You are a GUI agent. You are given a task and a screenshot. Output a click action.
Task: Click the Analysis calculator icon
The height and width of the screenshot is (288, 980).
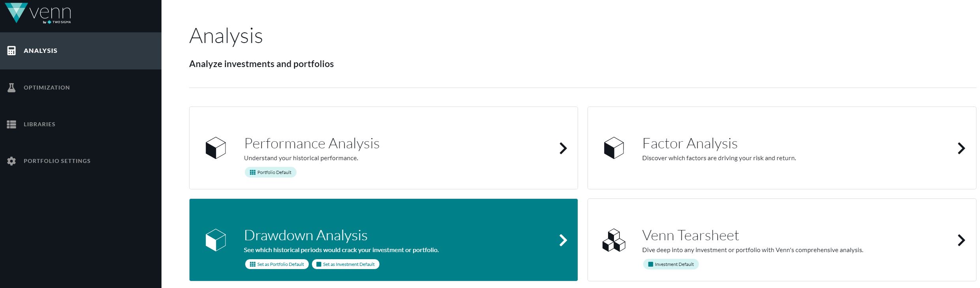pyautogui.click(x=11, y=50)
